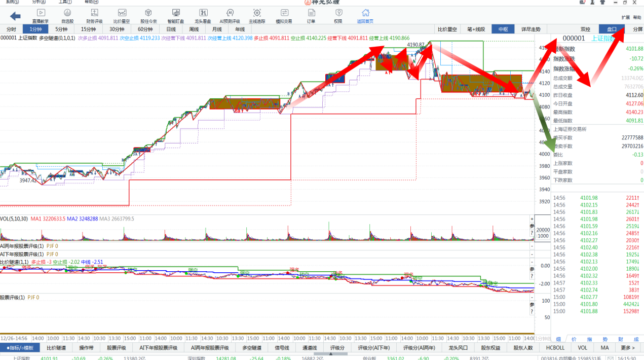The width and height of the screenshot is (644, 360).
Task: Toggle the 中枢 overlay button
Action: 503,29
